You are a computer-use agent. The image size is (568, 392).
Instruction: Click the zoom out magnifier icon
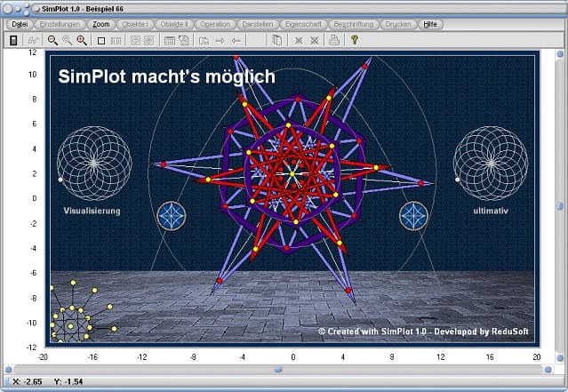(x=52, y=40)
